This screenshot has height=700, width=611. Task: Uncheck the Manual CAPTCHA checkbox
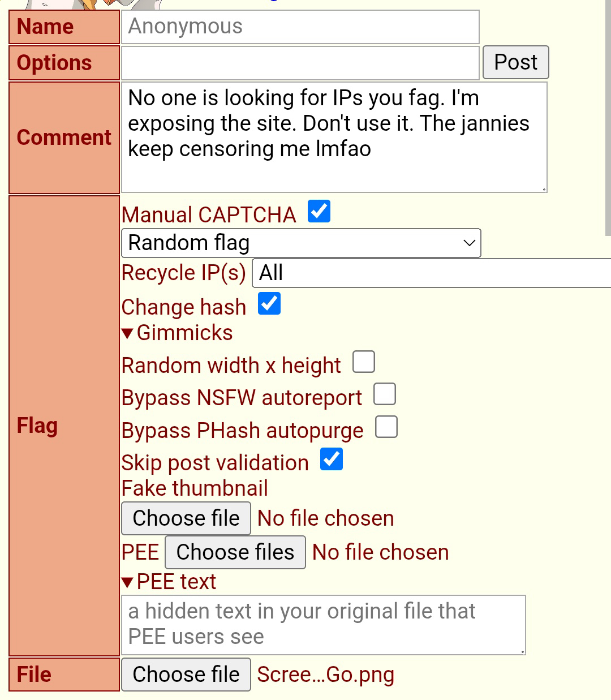[319, 212]
